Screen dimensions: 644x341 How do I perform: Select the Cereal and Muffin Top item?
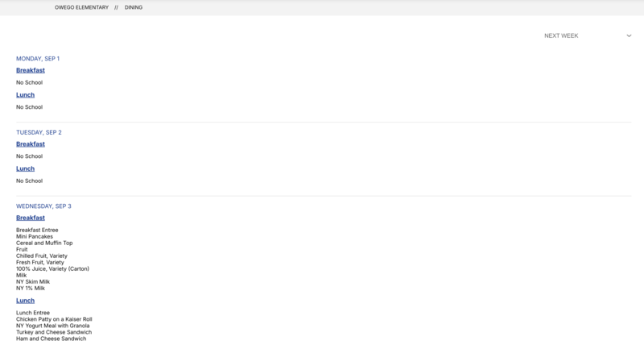44,243
